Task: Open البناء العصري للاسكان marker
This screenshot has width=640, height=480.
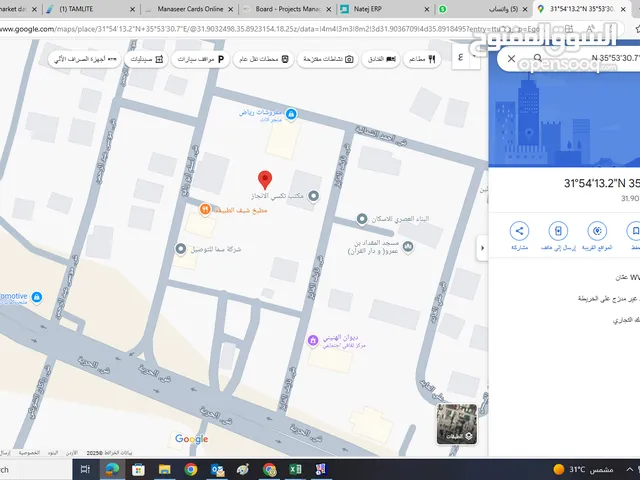Action: (362, 219)
